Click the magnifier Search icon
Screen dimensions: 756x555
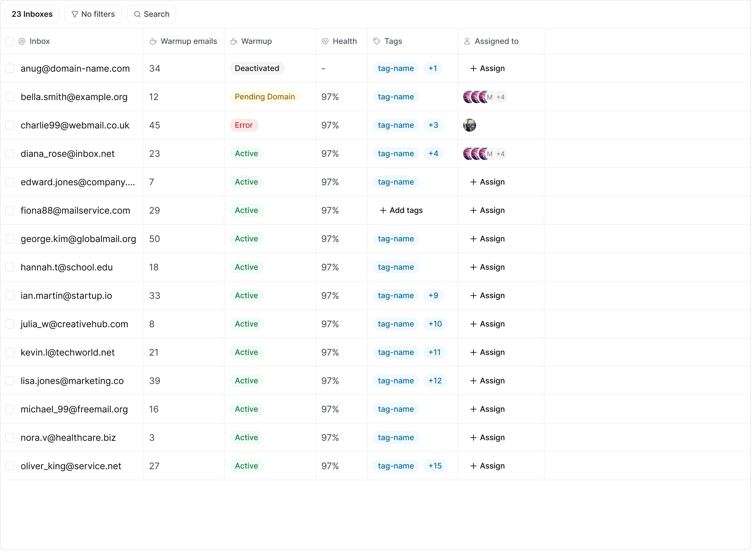(137, 15)
